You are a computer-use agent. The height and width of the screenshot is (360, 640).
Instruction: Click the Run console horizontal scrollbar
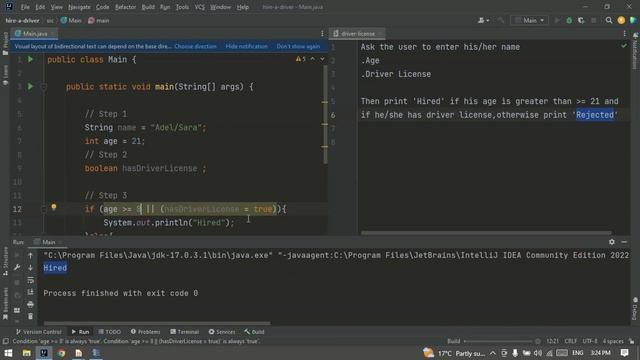point(157,323)
